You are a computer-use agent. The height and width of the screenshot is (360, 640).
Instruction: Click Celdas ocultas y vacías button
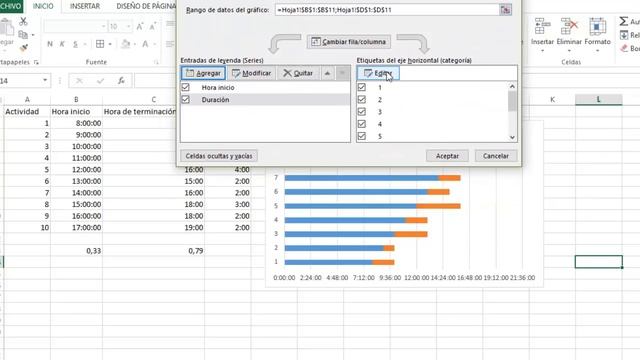pos(219,156)
